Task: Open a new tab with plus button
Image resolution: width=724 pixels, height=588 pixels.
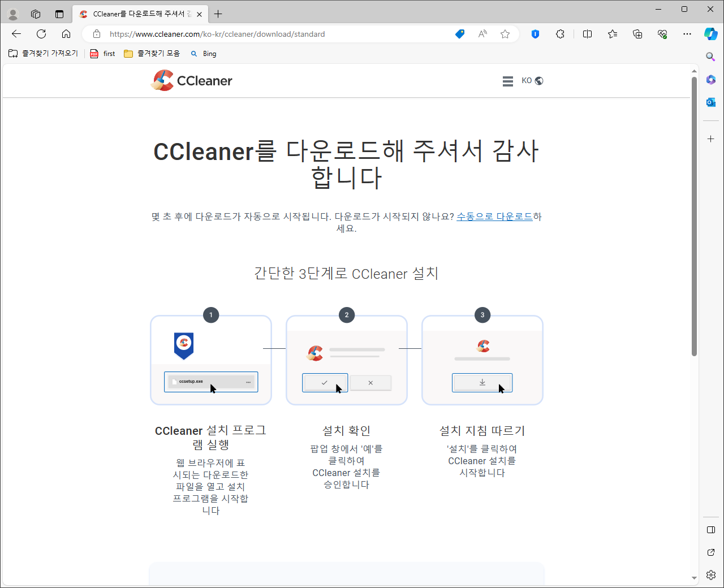Action: tap(218, 14)
